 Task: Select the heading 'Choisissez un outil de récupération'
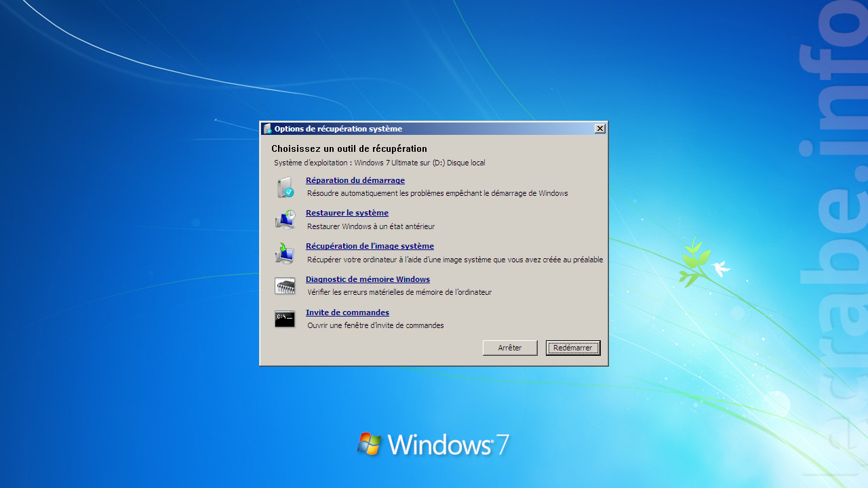[349, 148]
